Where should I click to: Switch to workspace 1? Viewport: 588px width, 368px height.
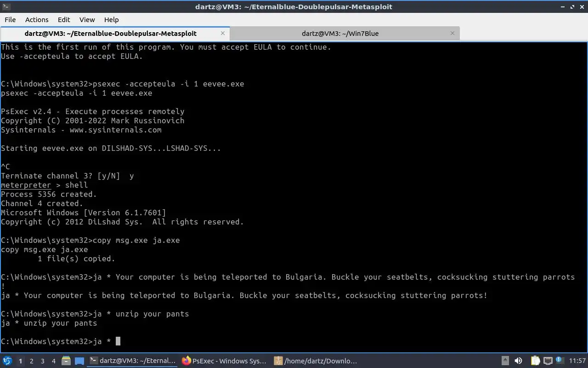pos(20,361)
